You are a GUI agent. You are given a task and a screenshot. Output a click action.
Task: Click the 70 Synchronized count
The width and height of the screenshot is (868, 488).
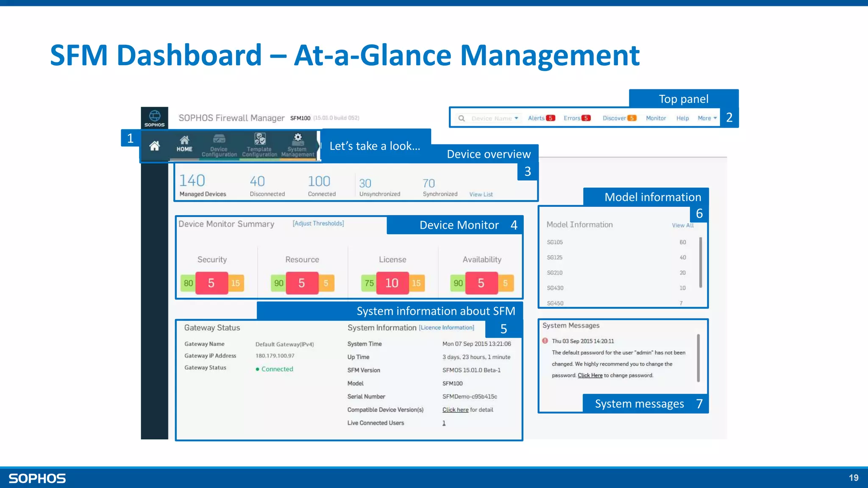click(429, 183)
